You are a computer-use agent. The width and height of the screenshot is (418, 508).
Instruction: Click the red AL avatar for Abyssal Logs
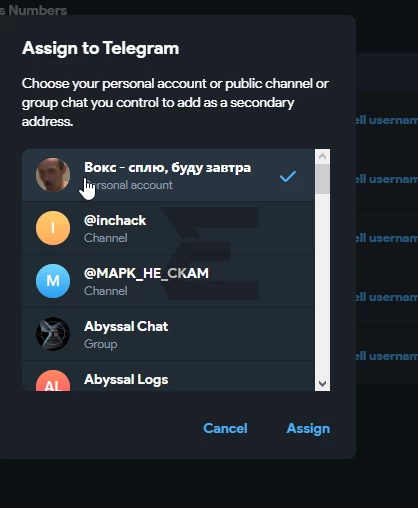coord(53,381)
